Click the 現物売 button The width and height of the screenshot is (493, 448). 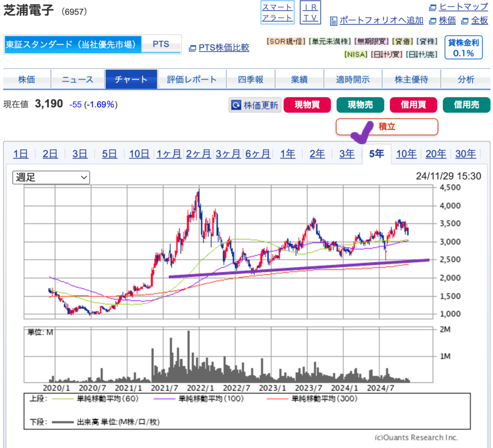[360, 105]
